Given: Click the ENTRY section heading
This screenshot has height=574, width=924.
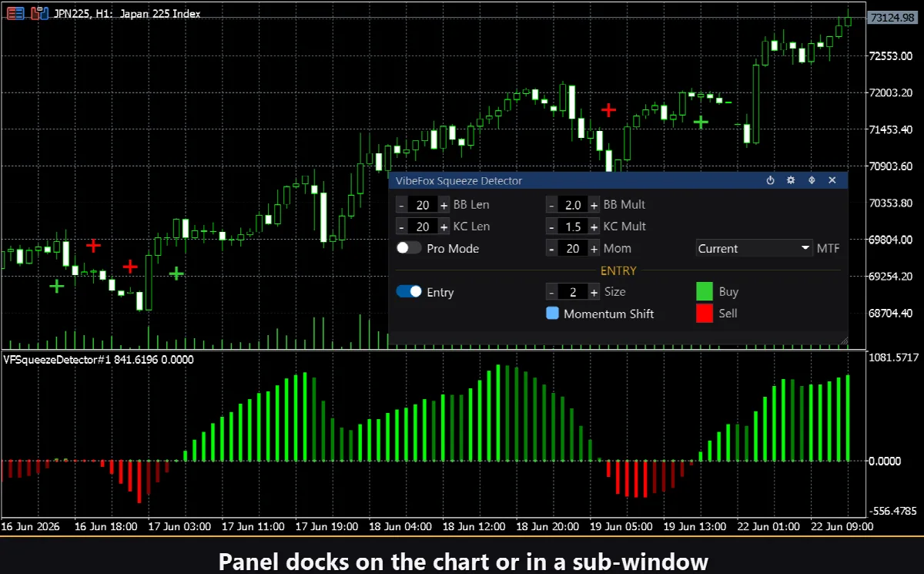Looking at the screenshot, I should pyautogui.click(x=618, y=270).
